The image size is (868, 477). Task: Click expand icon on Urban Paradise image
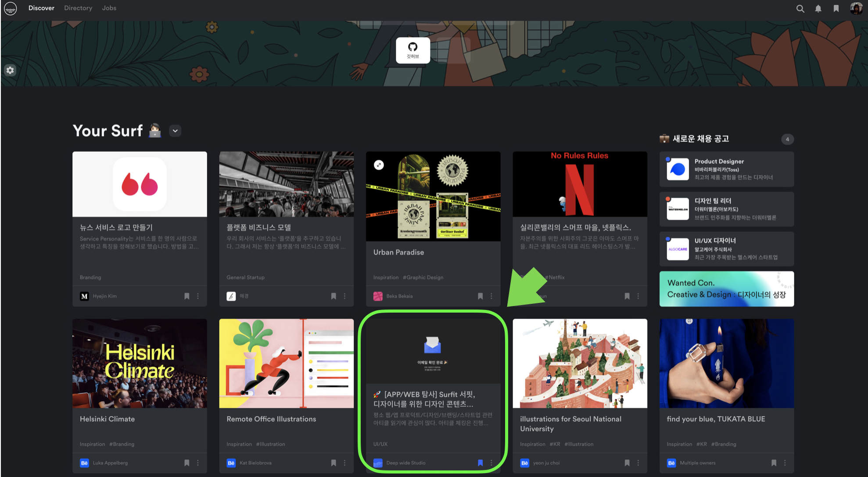point(379,165)
